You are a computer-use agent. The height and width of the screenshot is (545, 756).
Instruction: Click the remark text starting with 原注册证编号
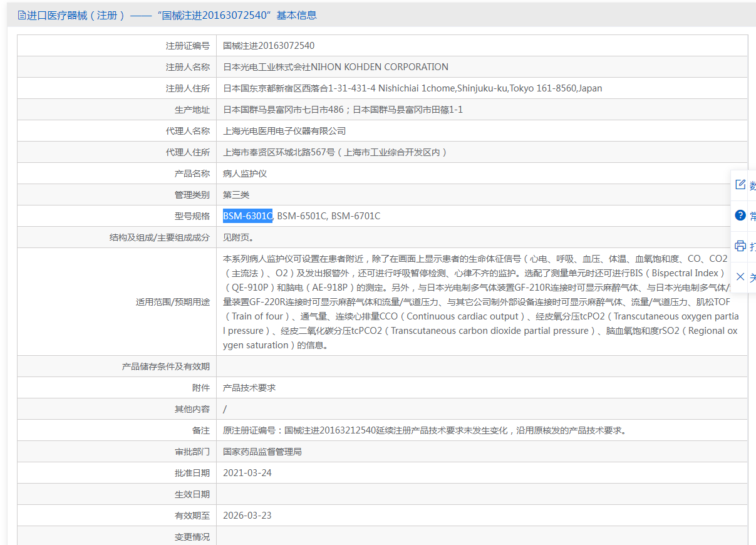coord(425,430)
